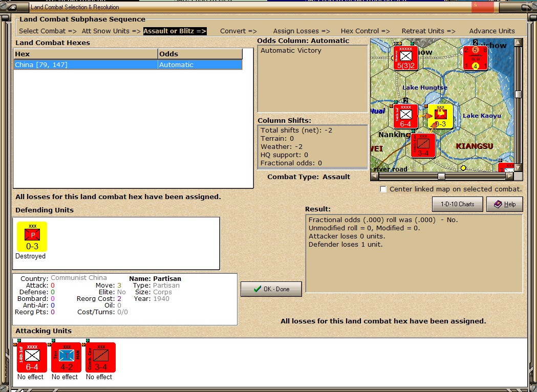Enable Center linked map on selected combat
This screenshot has height=392, width=537.
click(383, 189)
